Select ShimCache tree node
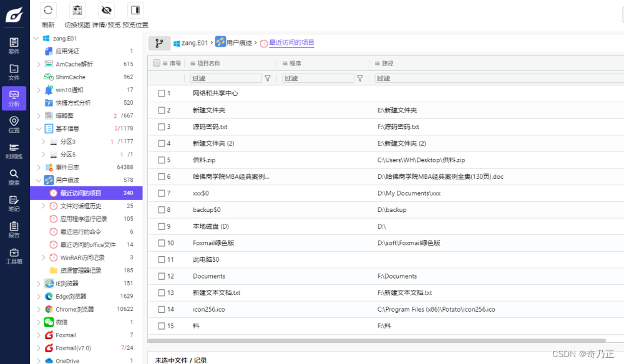Screen dimensions: 624x364 (x=70, y=77)
